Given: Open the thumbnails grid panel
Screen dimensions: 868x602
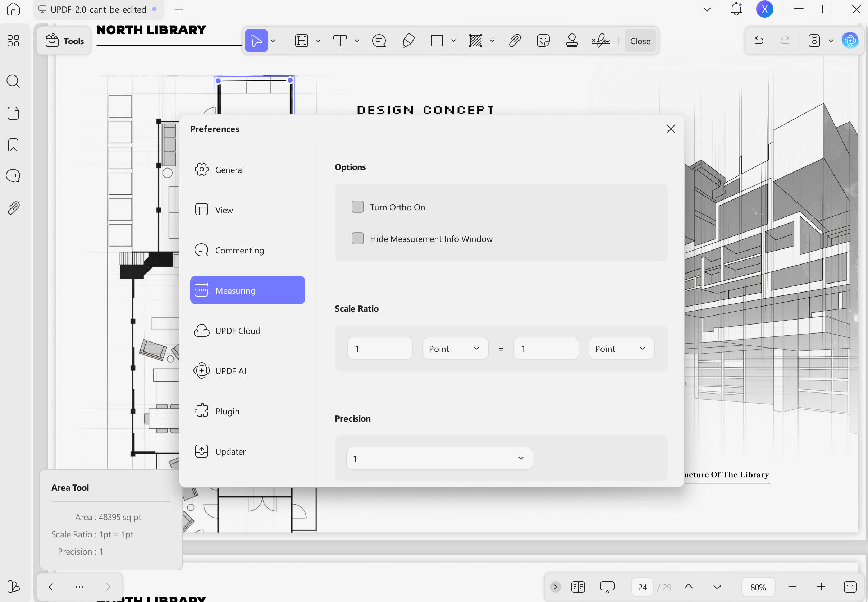Looking at the screenshot, I should click(13, 41).
